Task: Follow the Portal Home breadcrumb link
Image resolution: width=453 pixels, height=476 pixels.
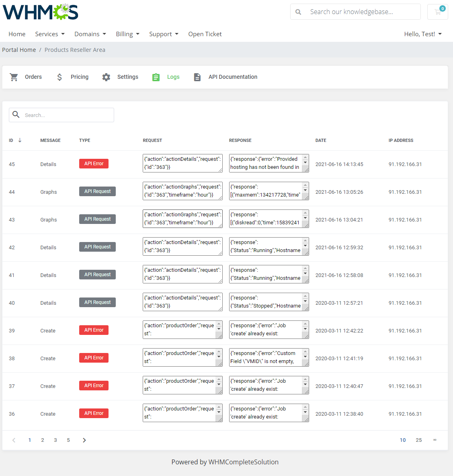Action: pyautogui.click(x=19, y=50)
